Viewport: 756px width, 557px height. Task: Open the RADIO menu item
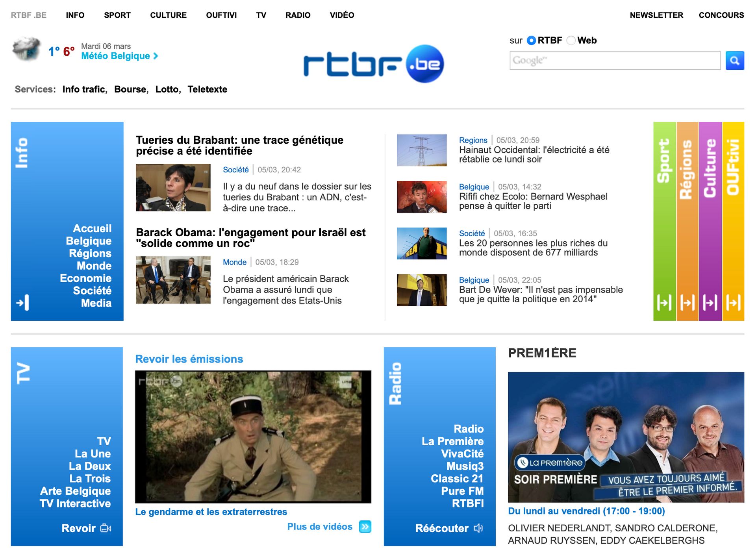[298, 15]
